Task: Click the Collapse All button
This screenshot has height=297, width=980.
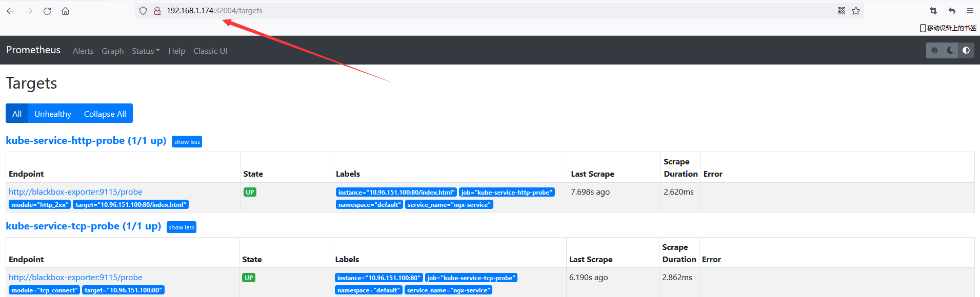Action: click(105, 114)
